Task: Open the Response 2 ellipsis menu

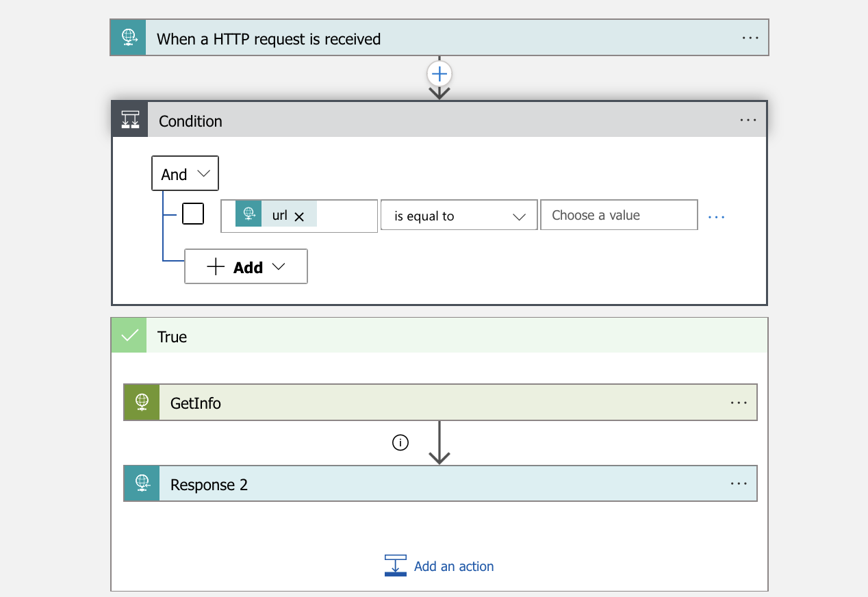Action: (x=739, y=483)
